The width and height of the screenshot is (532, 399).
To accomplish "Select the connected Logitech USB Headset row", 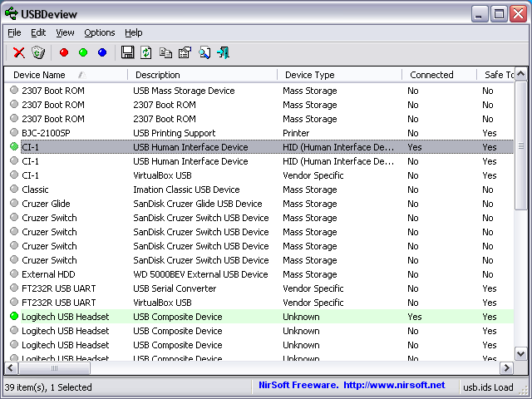I will [x=65, y=317].
